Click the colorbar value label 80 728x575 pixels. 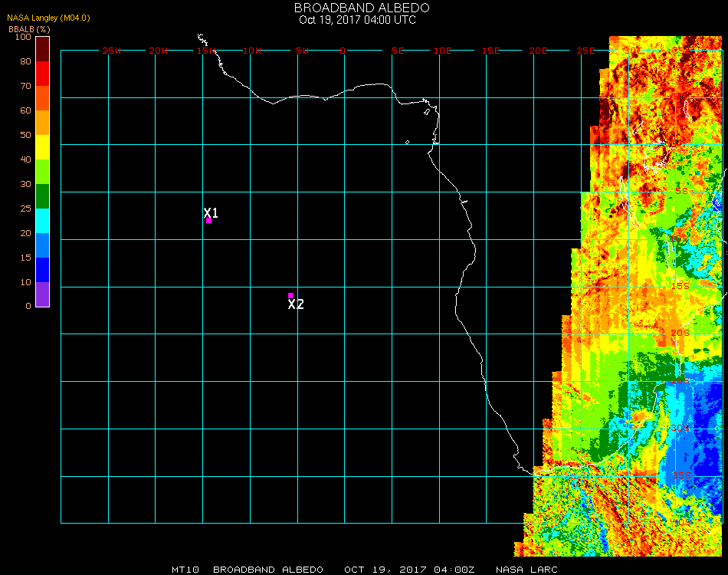click(x=25, y=61)
